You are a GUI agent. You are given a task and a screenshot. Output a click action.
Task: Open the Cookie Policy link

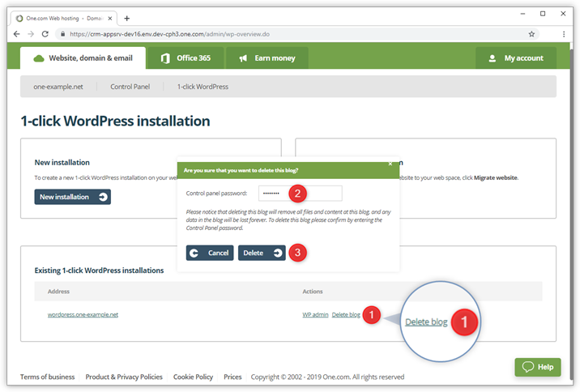pos(193,377)
